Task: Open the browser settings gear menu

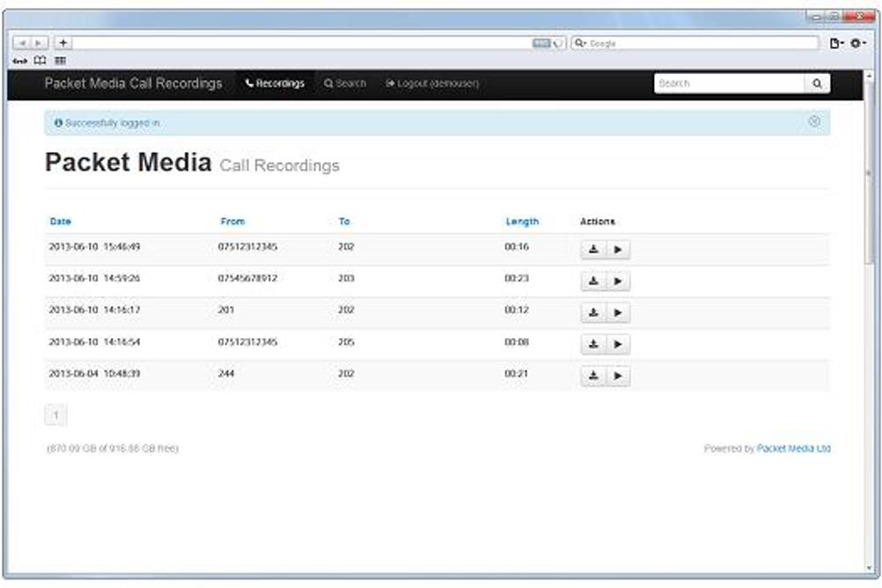Action: 857,43
